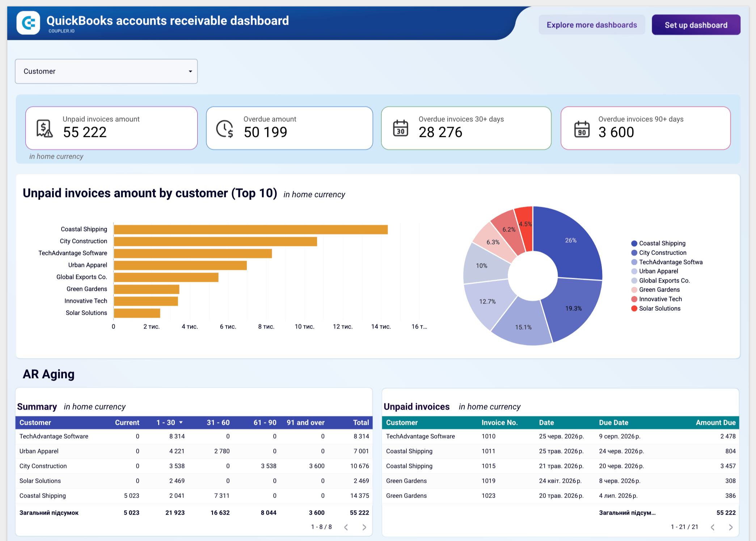Click the 28 276 overdue 30+ days value
The height and width of the screenshot is (541, 756).
440,132
